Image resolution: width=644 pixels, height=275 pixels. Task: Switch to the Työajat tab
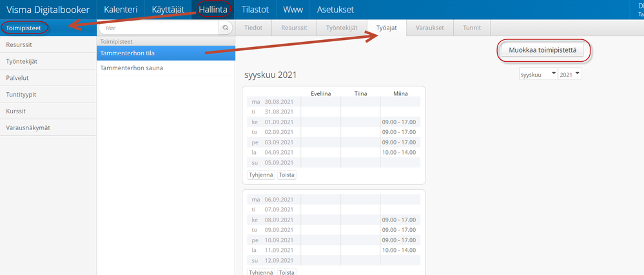coord(387,28)
